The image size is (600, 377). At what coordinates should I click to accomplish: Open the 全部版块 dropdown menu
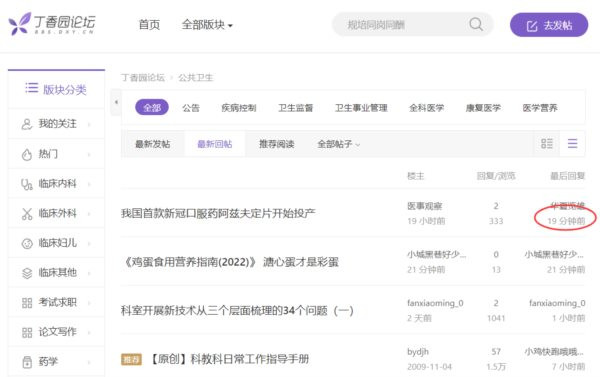click(x=207, y=25)
